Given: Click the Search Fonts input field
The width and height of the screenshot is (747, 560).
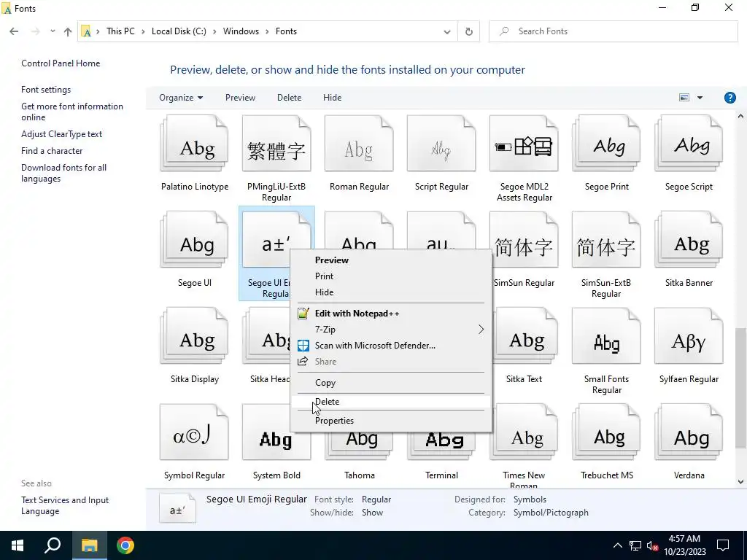Looking at the screenshot, I should [613, 31].
